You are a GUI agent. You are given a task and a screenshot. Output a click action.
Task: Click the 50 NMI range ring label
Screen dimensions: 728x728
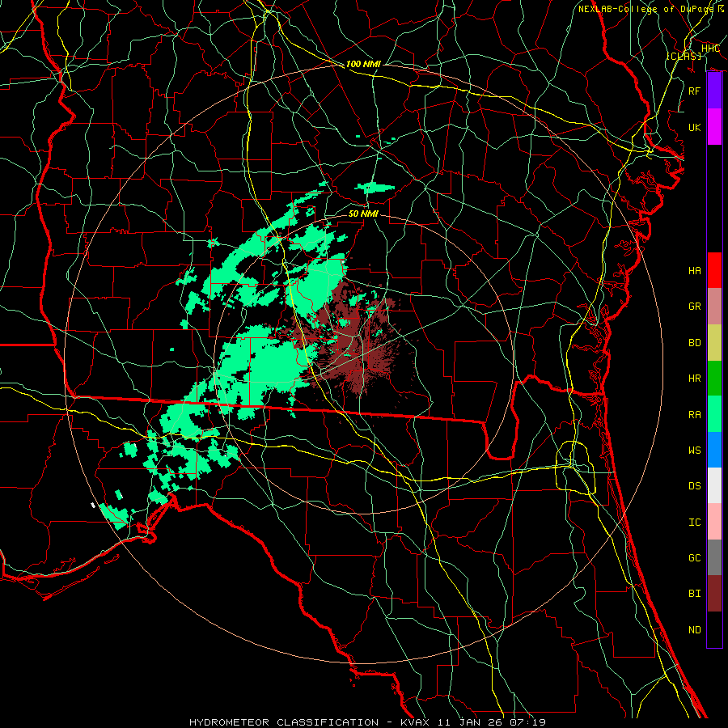[x=363, y=214]
